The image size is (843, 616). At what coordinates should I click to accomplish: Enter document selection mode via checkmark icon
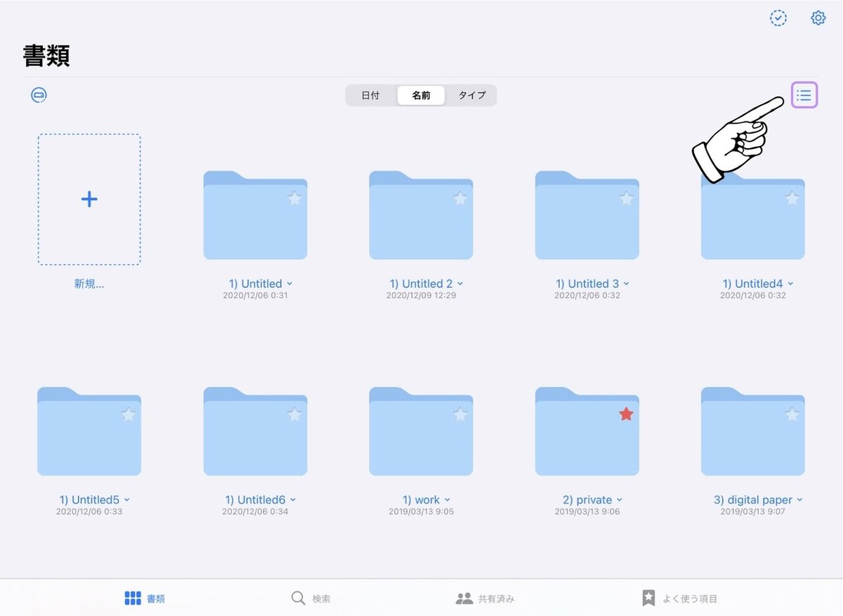pyautogui.click(x=778, y=18)
